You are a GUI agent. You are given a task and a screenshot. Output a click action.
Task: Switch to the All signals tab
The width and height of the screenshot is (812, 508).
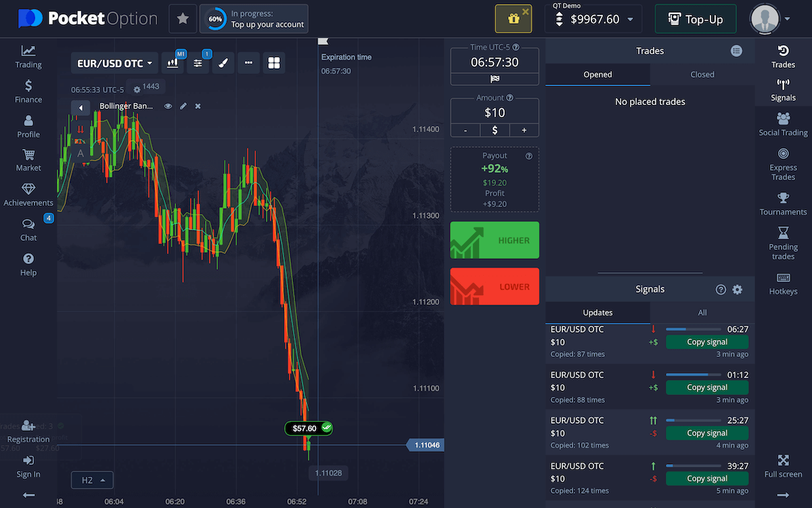tap(702, 312)
